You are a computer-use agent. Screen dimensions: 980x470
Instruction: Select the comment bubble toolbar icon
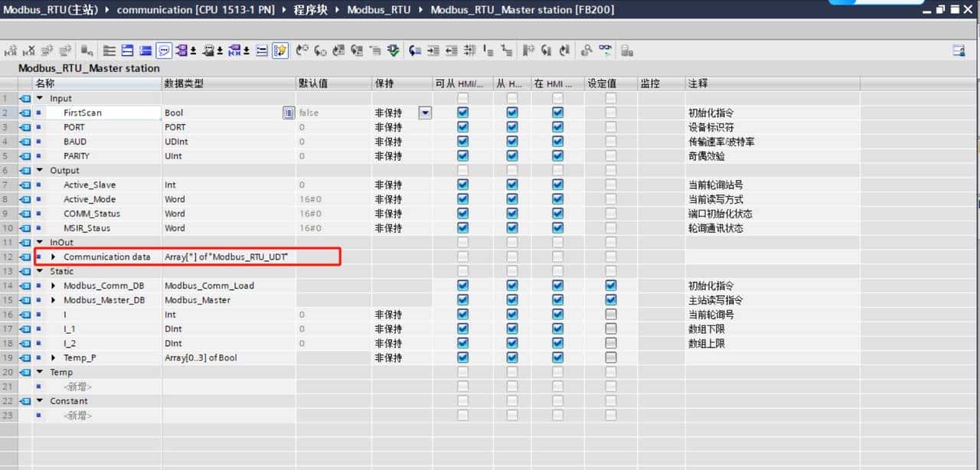click(164, 50)
